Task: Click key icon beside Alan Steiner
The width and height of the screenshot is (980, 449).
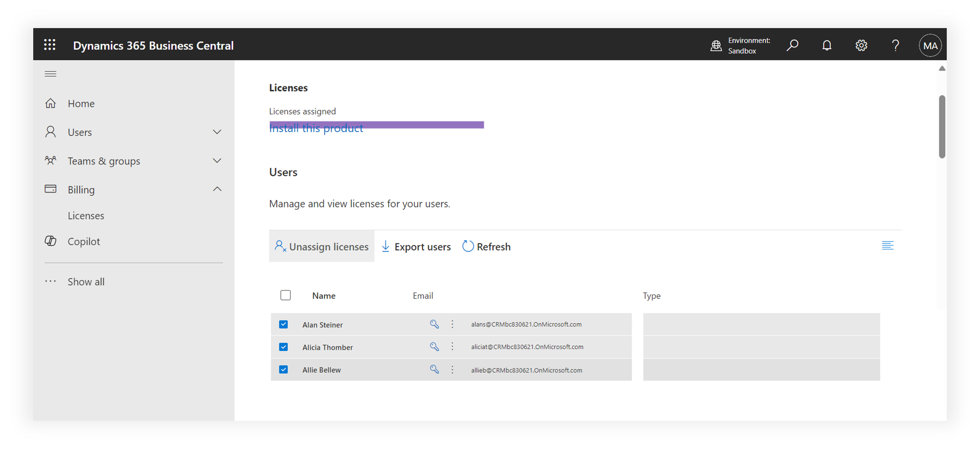Action: (434, 324)
